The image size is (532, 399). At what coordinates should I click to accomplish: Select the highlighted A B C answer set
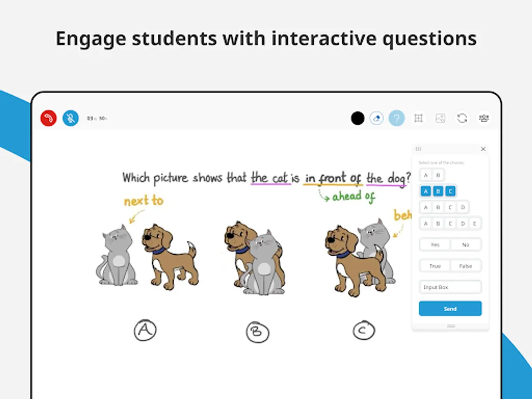(x=438, y=192)
